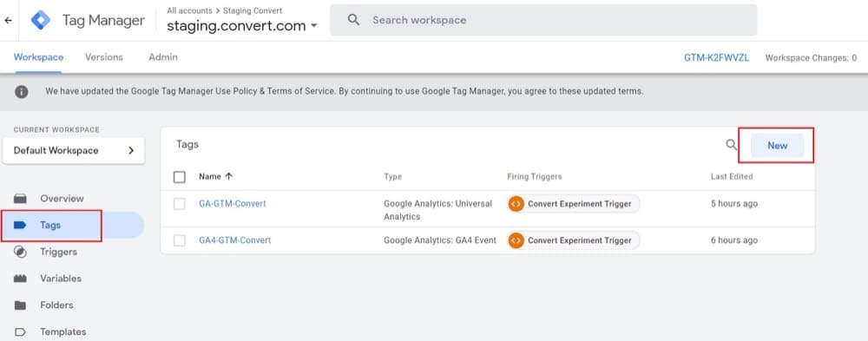Sort tags by the Name column arrow

click(228, 177)
